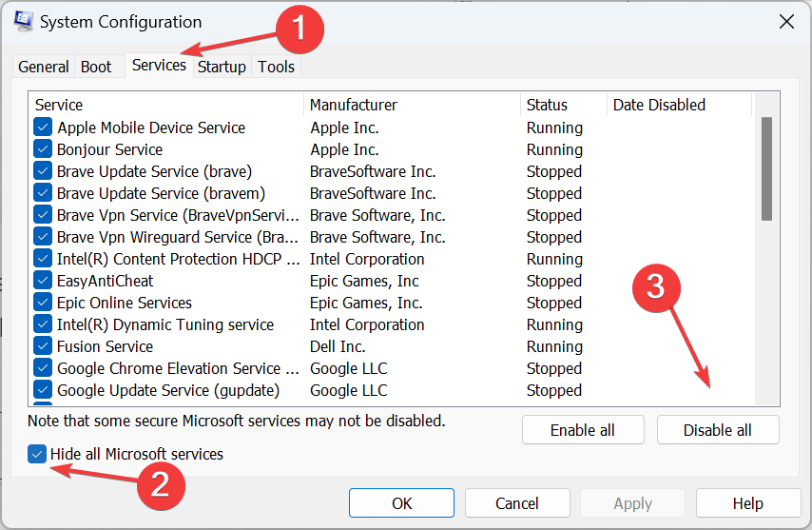
Task: Open the Boot tab
Action: pyautogui.click(x=96, y=67)
